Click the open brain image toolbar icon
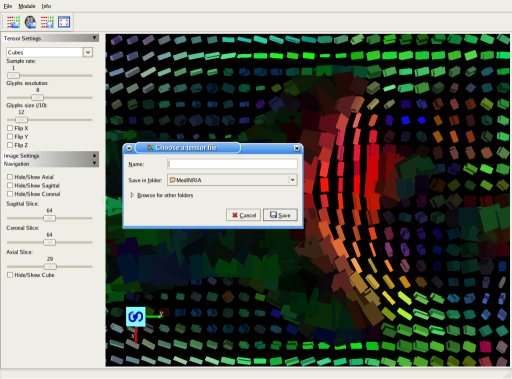 (30, 22)
